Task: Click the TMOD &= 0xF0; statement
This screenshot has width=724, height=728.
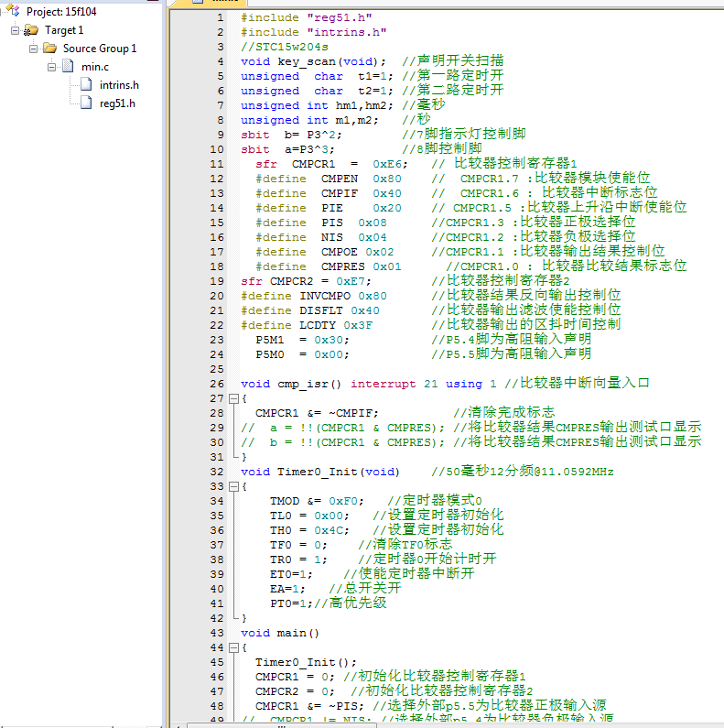Action: tap(317, 501)
